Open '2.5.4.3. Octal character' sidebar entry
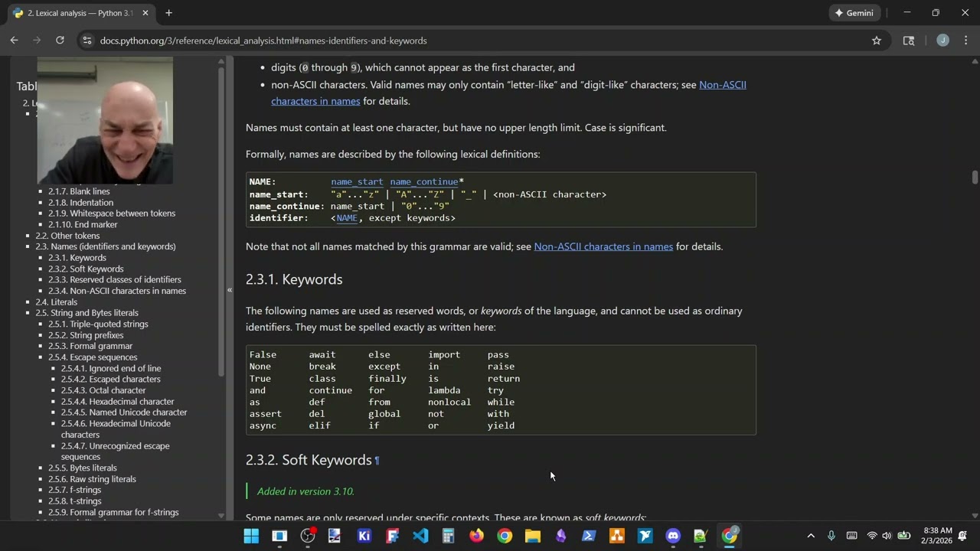This screenshot has width=980, height=551. (103, 390)
